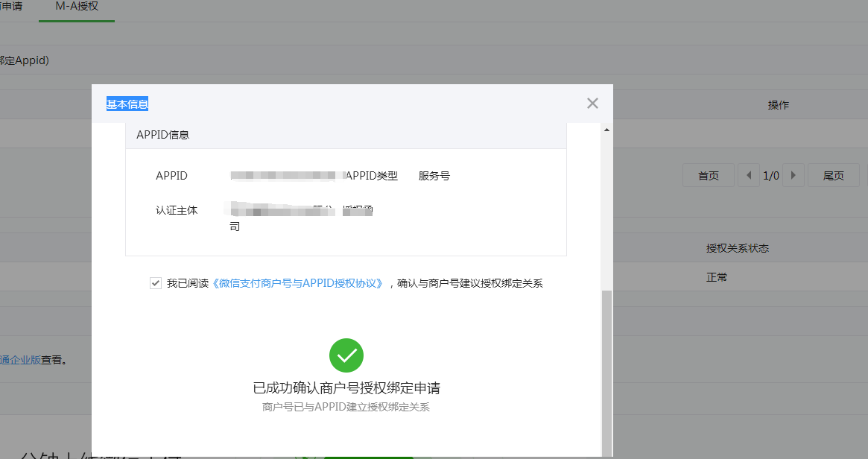
Task: Click the green success checkmark icon
Action: click(x=346, y=355)
